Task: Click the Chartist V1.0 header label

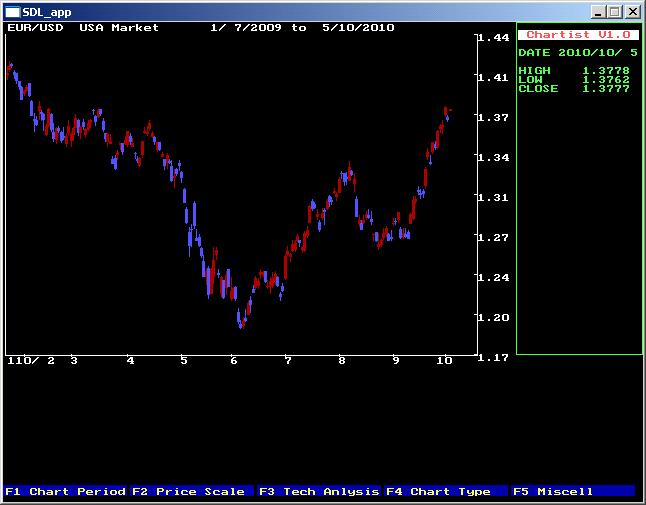Action: click(x=579, y=35)
